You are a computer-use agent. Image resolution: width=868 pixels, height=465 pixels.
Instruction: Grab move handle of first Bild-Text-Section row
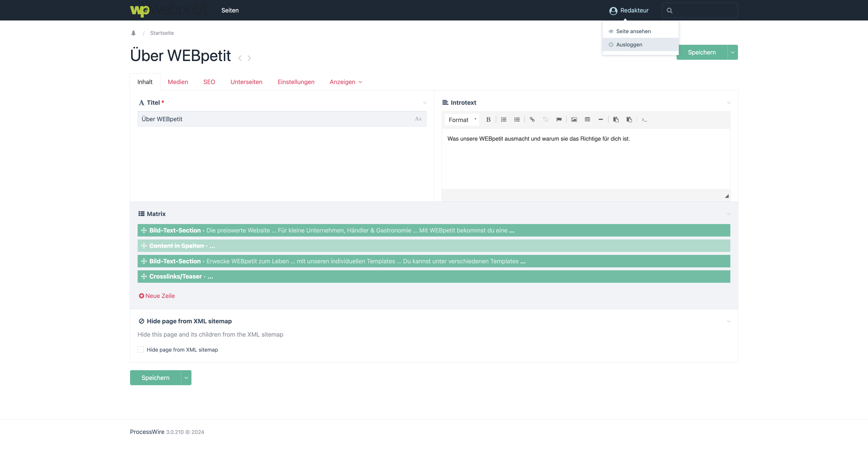144,230
